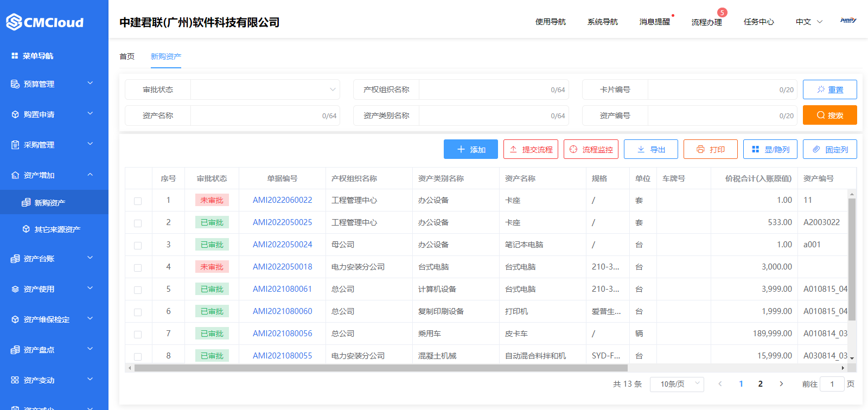Image resolution: width=868 pixels, height=410 pixels.
Task: Open 流程办理 in top menu
Action: pyautogui.click(x=707, y=22)
